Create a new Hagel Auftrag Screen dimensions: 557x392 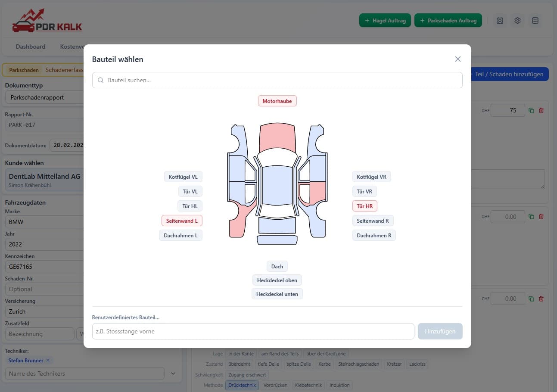[385, 21]
